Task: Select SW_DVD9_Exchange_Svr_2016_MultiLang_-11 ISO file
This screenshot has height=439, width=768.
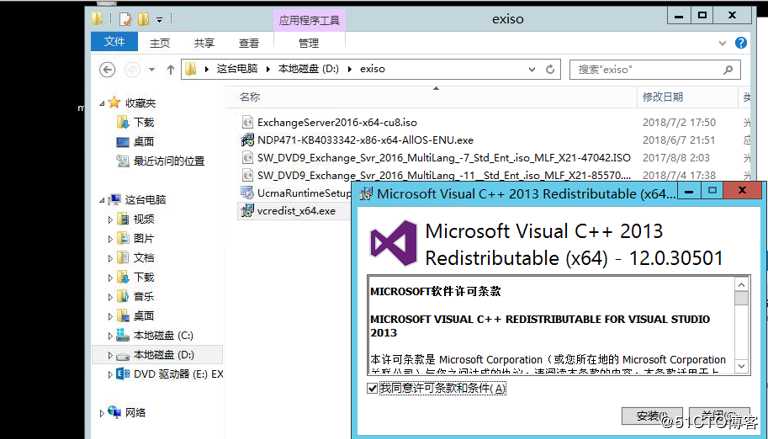Action: point(444,175)
